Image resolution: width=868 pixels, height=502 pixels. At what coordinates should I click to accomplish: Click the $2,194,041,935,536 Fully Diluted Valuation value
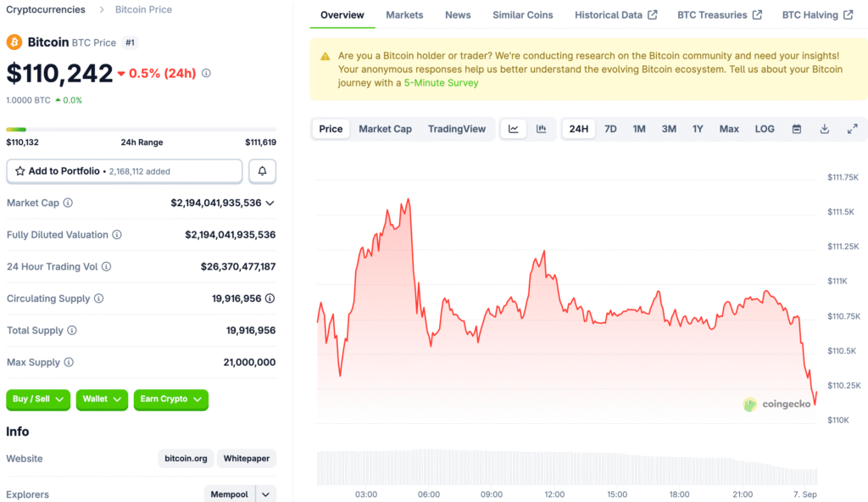click(231, 235)
